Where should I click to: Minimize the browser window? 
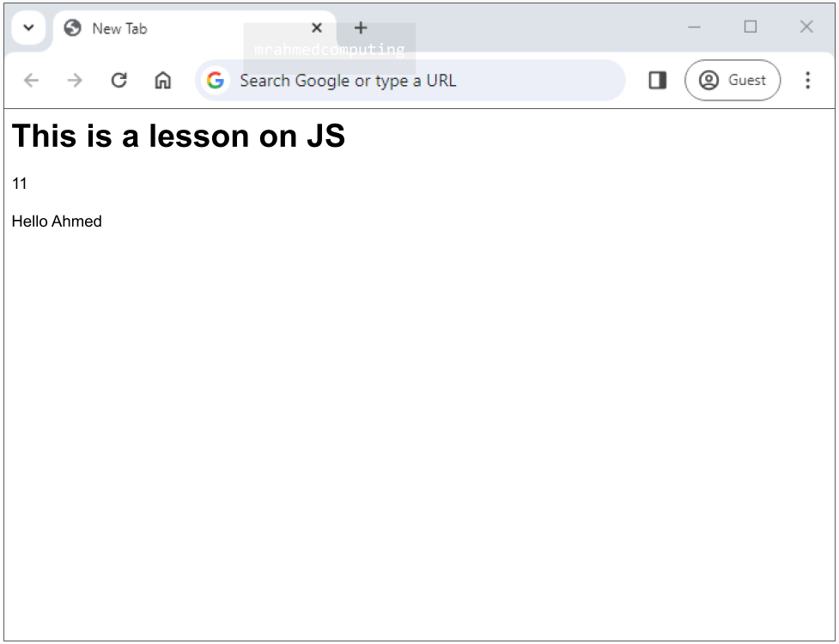(x=695, y=27)
